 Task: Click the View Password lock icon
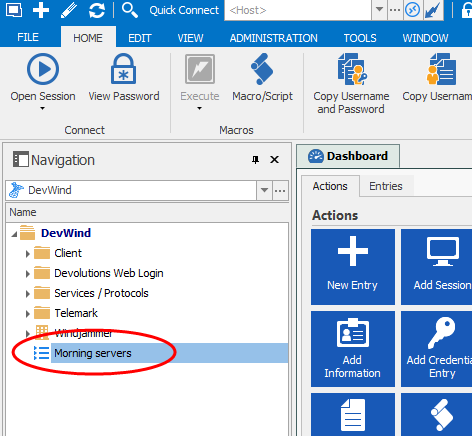click(x=123, y=69)
